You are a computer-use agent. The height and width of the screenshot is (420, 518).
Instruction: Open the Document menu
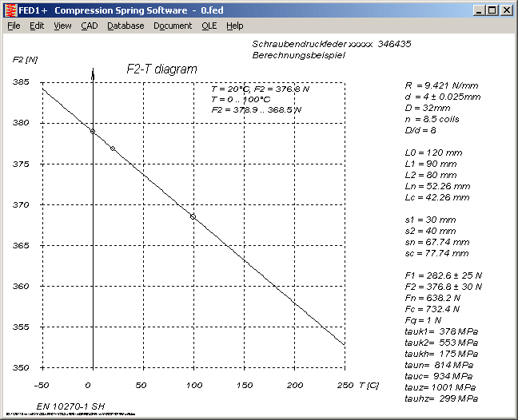pos(173,26)
